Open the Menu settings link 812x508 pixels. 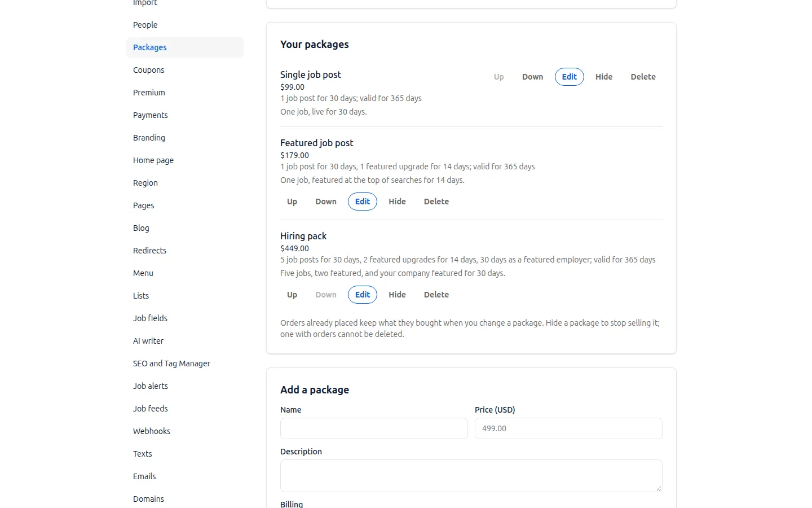(x=185, y=273)
